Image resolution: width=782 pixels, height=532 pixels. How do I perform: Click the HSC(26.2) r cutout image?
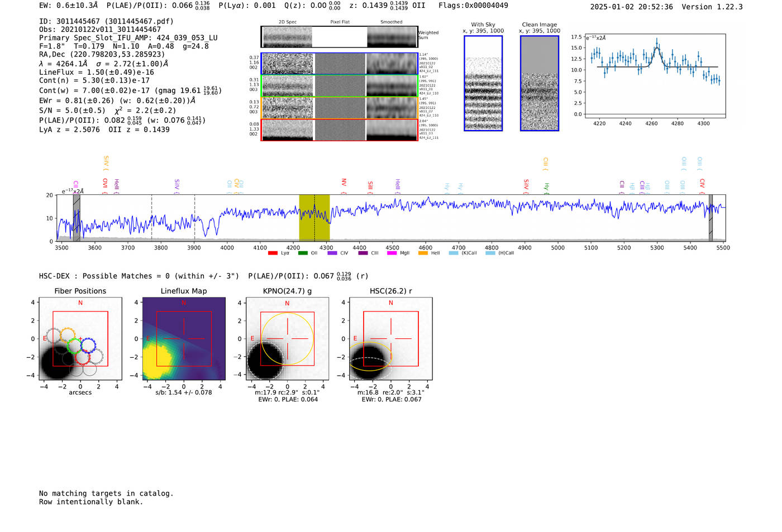390,339
